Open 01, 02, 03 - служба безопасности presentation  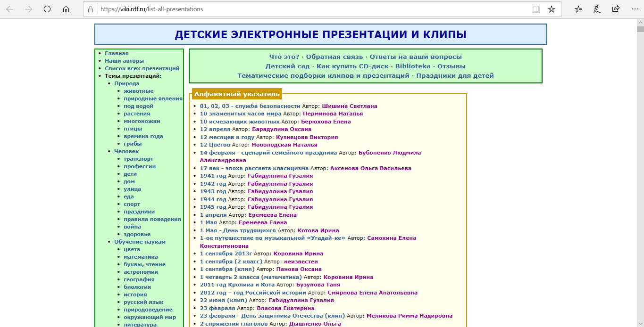click(x=250, y=106)
